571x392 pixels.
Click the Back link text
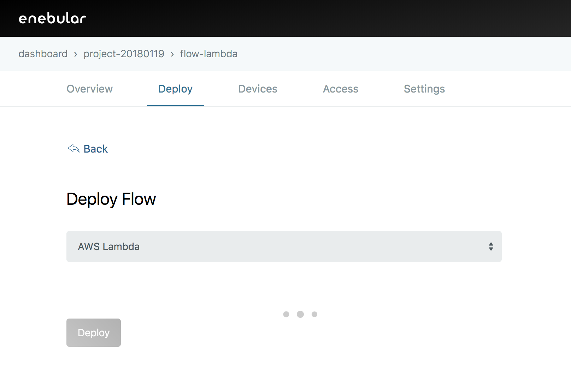point(96,149)
